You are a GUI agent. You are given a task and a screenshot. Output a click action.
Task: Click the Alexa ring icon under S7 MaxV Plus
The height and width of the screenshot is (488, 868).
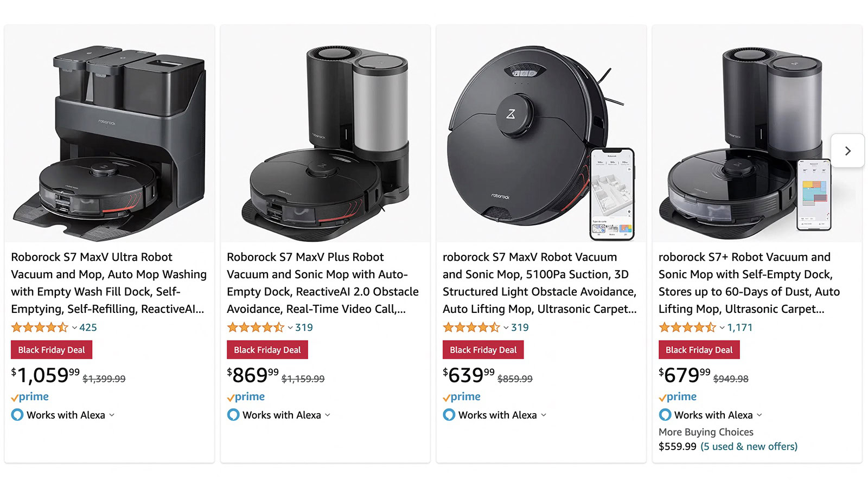[233, 415]
